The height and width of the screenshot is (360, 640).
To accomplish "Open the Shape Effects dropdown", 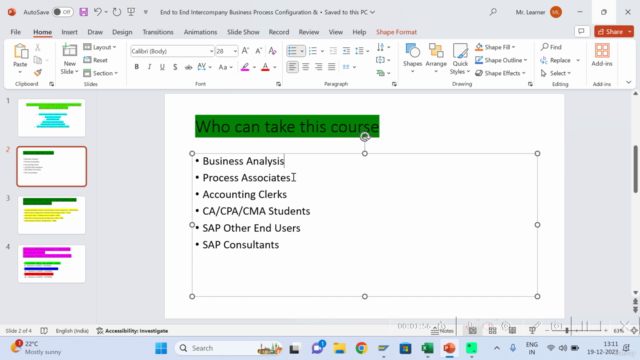I will [x=500, y=73].
